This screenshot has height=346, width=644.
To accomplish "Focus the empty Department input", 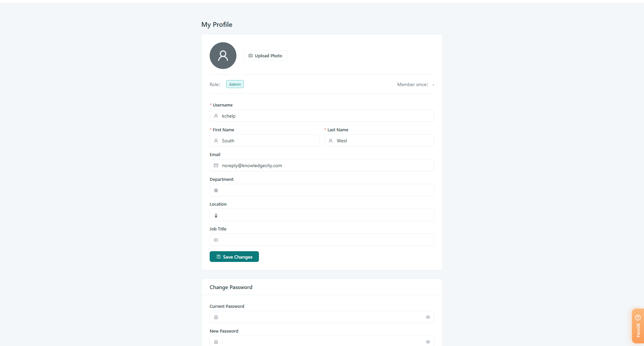I will [322, 190].
